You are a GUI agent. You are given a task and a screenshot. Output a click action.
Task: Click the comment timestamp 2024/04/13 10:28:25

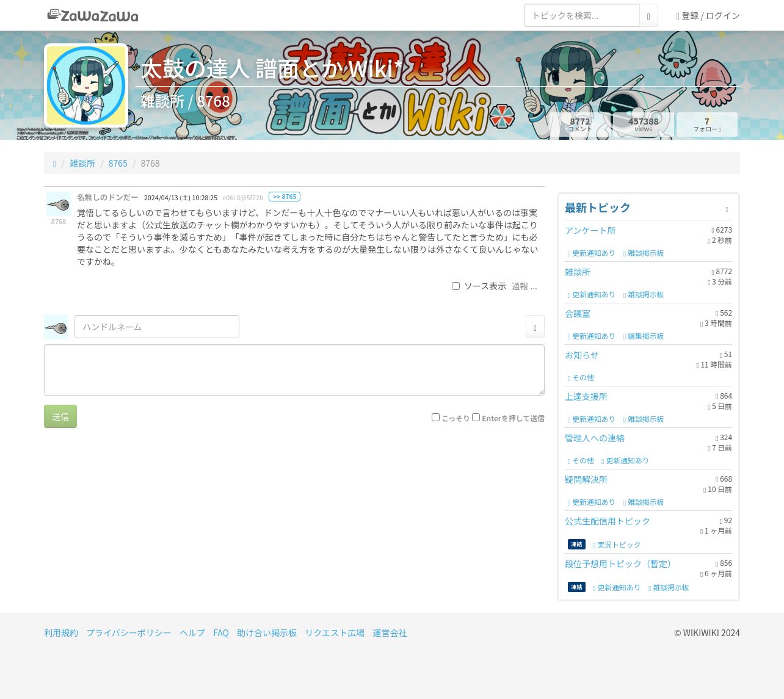pos(181,198)
